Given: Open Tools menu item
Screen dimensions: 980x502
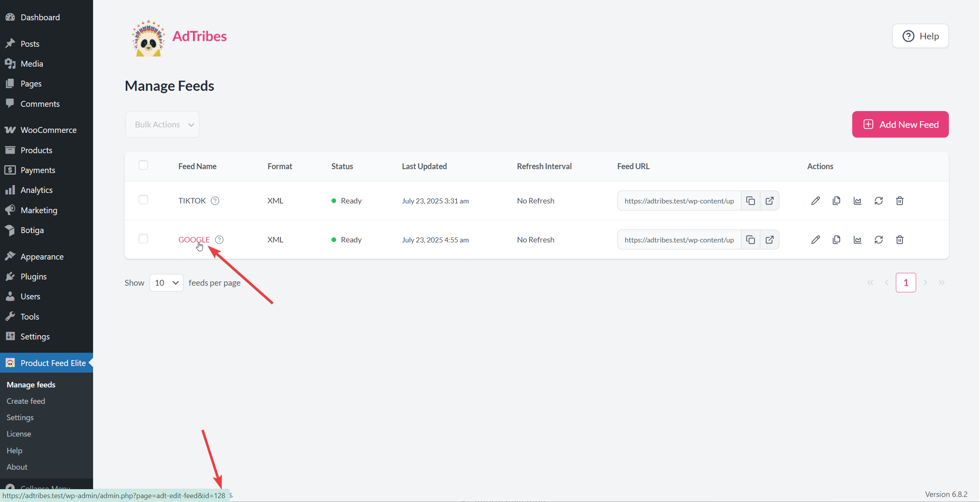Looking at the screenshot, I should pos(46,316).
